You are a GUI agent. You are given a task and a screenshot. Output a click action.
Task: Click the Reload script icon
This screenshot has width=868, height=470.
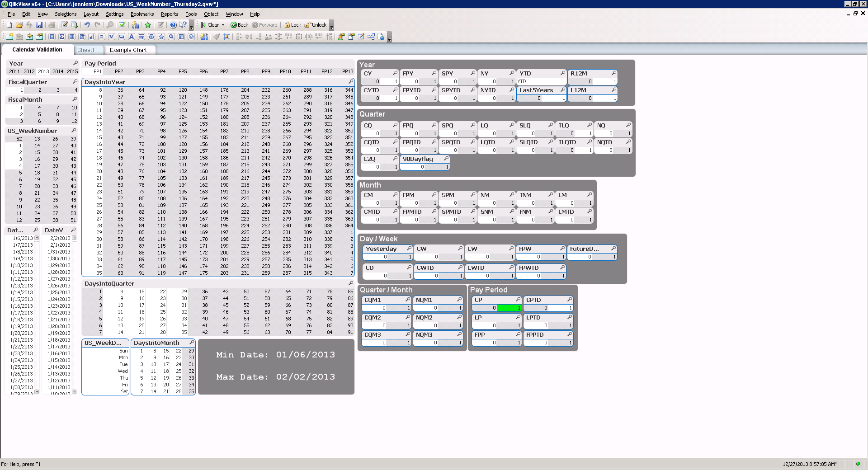[x=75, y=25]
